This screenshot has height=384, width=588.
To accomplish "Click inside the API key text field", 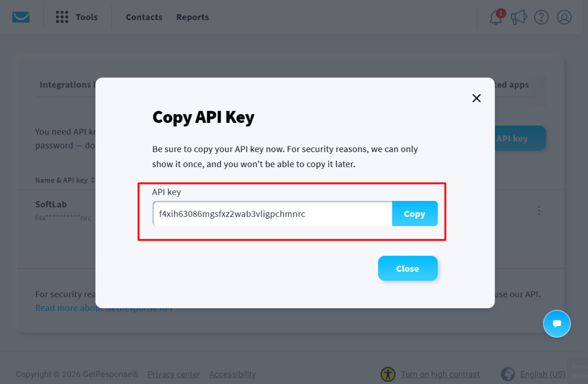I will pyautogui.click(x=272, y=214).
